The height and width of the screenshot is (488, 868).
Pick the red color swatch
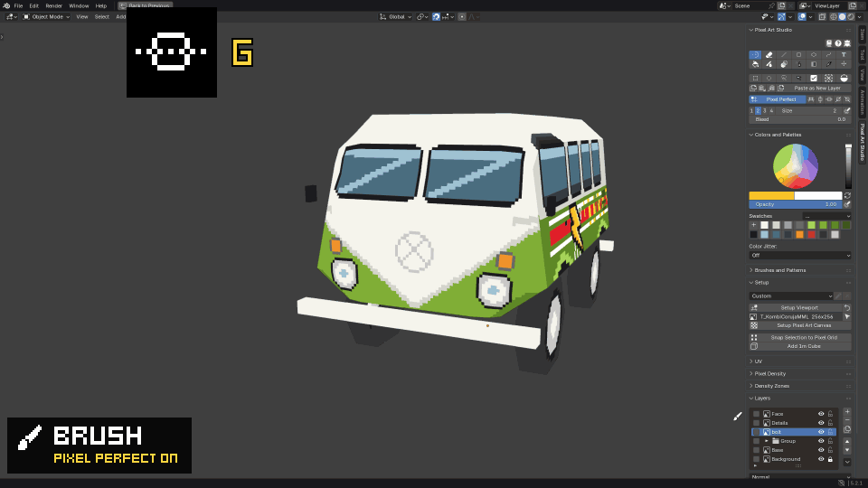812,235
